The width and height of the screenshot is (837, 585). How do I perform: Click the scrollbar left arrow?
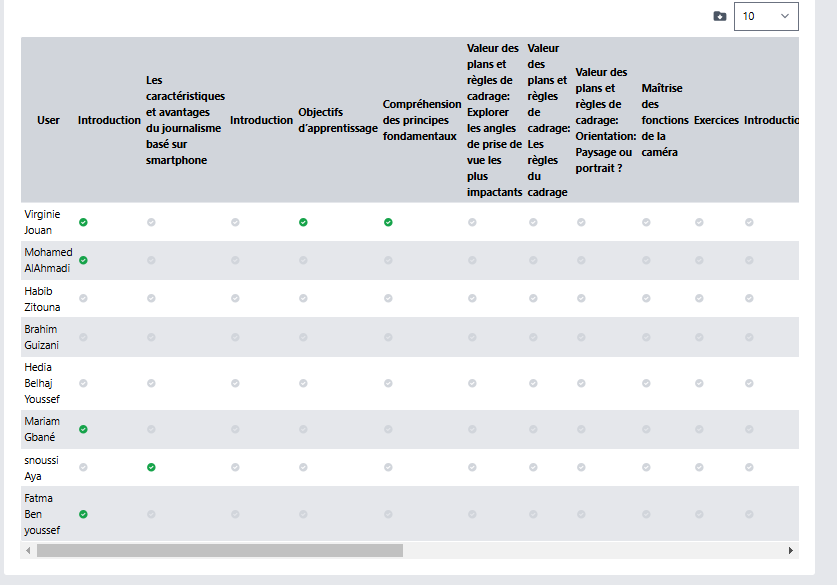[x=28, y=550]
